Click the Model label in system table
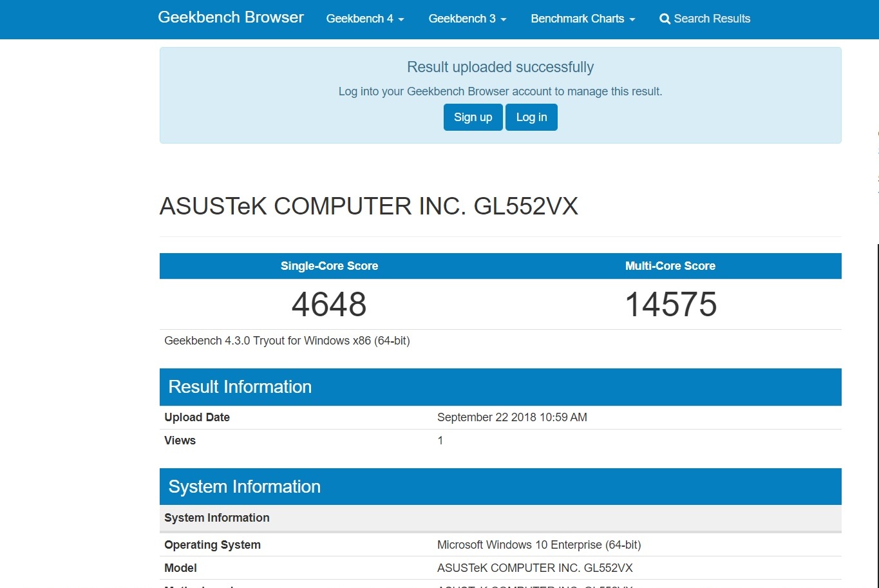Screen dimensions: 879x588 180,568
